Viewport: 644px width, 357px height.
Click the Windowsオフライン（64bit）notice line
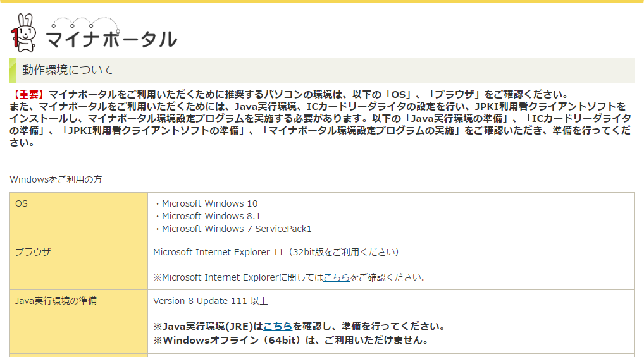(x=291, y=341)
